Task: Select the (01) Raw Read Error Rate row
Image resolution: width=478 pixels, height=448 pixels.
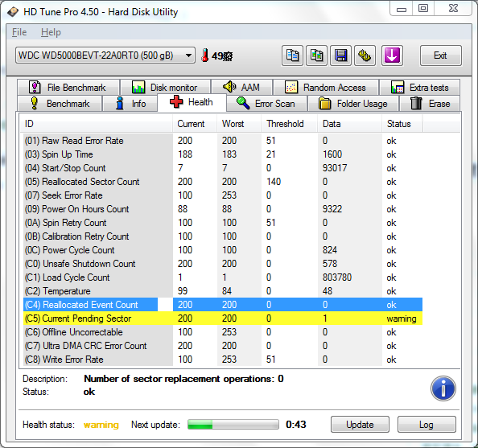Action: [x=223, y=141]
